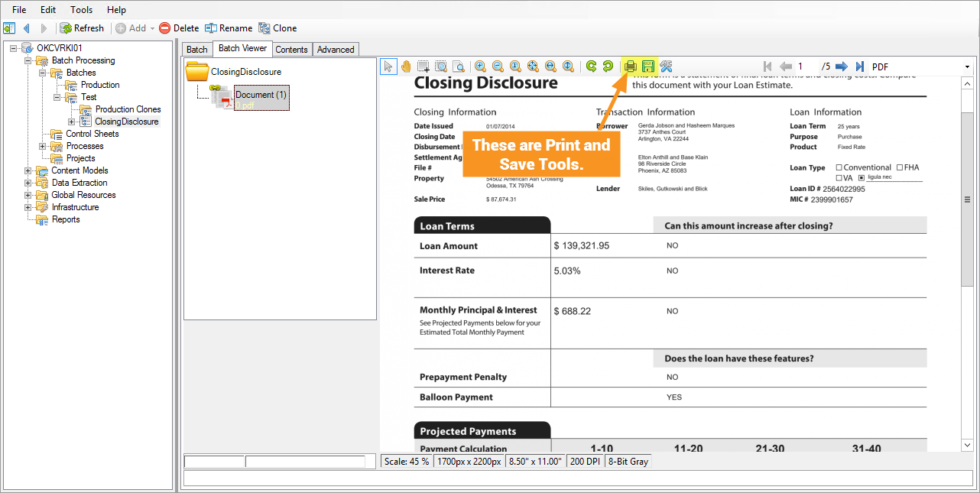Fit the page to width

pyautogui.click(x=550, y=66)
